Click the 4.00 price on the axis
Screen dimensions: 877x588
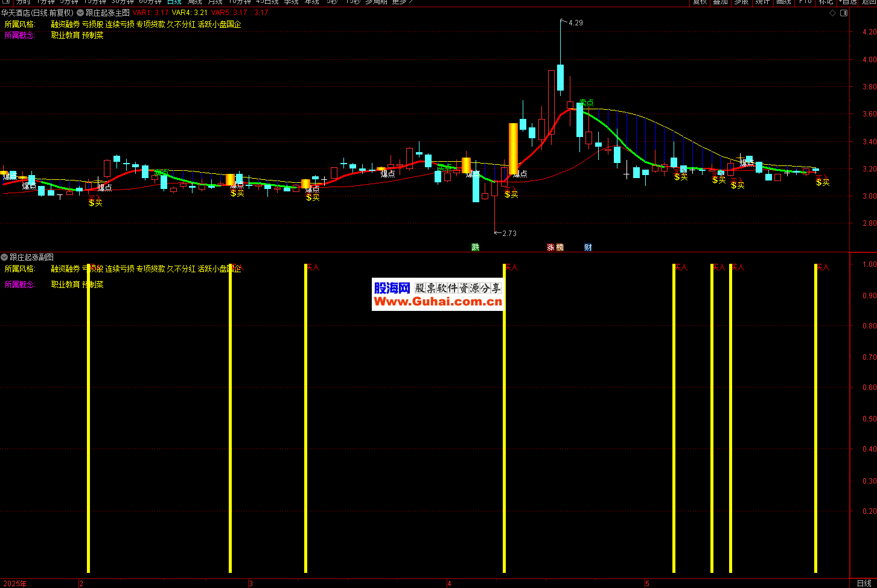(x=869, y=60)
